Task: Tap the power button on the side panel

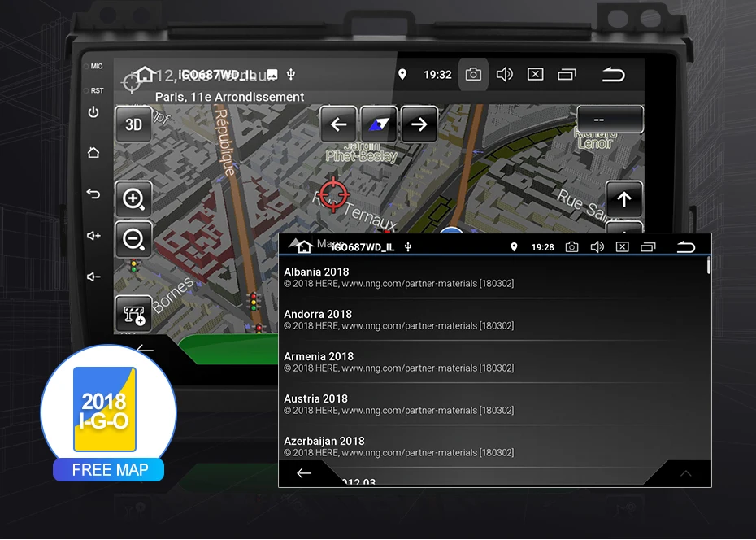Action: coord(93,112)
